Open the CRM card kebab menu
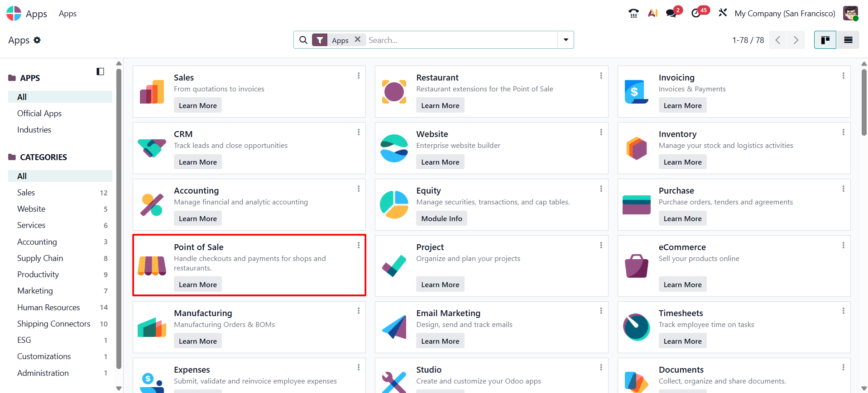 click(359, 132)
